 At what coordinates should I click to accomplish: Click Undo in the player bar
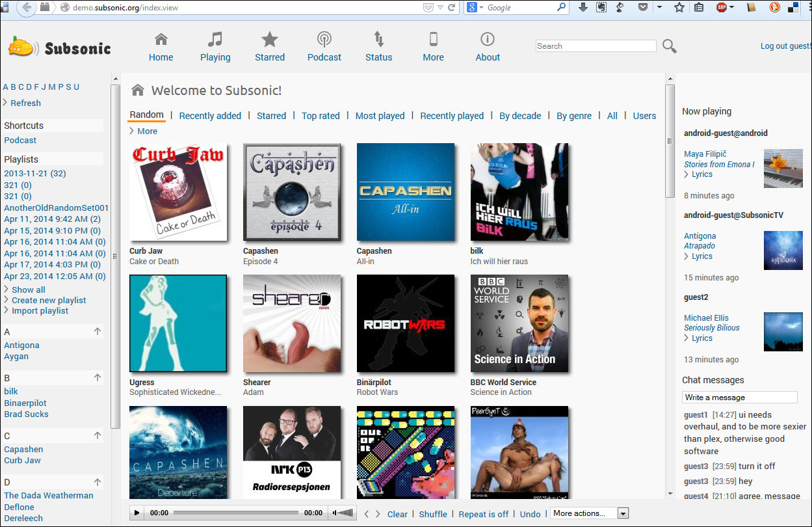[530, 514]
